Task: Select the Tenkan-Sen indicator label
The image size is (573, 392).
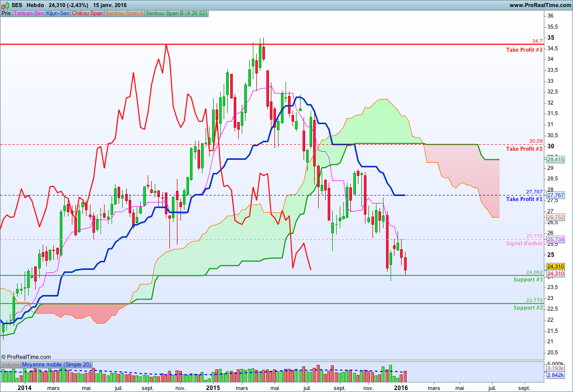Action: point(29,13)
